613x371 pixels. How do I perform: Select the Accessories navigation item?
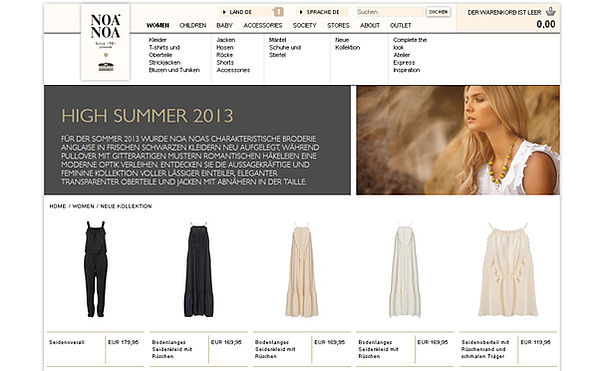(263, 25)
